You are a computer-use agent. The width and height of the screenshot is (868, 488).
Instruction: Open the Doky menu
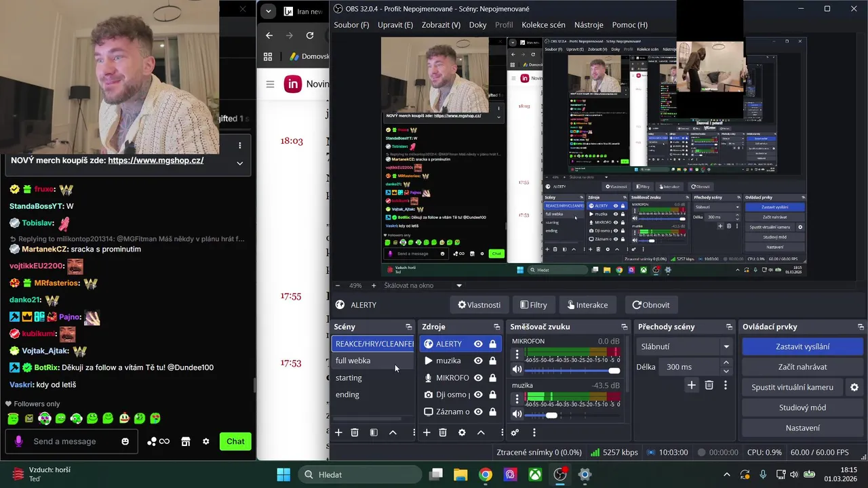pyautogui.click(x=478, y=25)
